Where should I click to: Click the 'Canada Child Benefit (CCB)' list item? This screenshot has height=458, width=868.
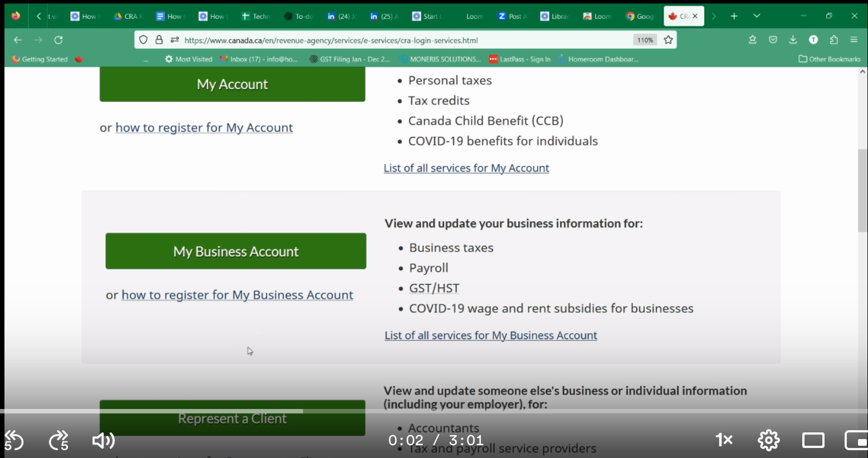(x=486, y=121)
